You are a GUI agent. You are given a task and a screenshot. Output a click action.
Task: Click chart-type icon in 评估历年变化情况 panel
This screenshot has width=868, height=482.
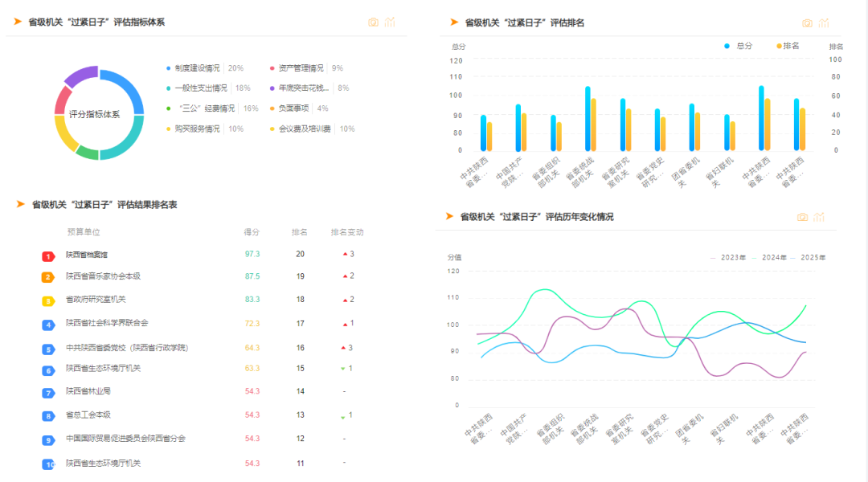(819, 217)
